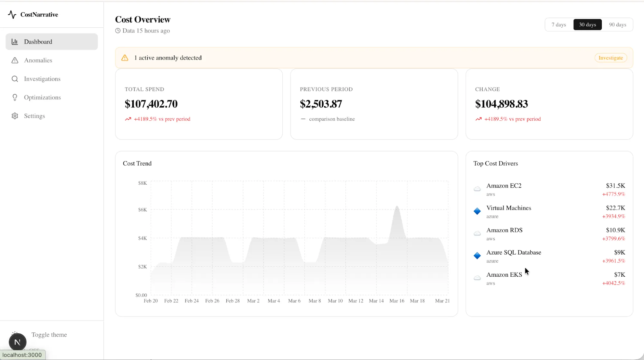Select the Azure SQL Database label
Screen dimensions: 644x360
coord(514,252)
